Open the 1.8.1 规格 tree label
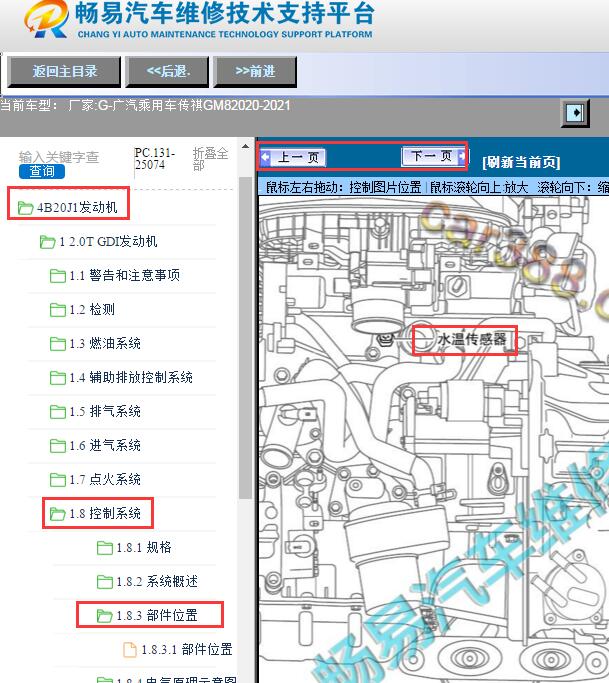The image size is (609, 683). pos(144,547)
